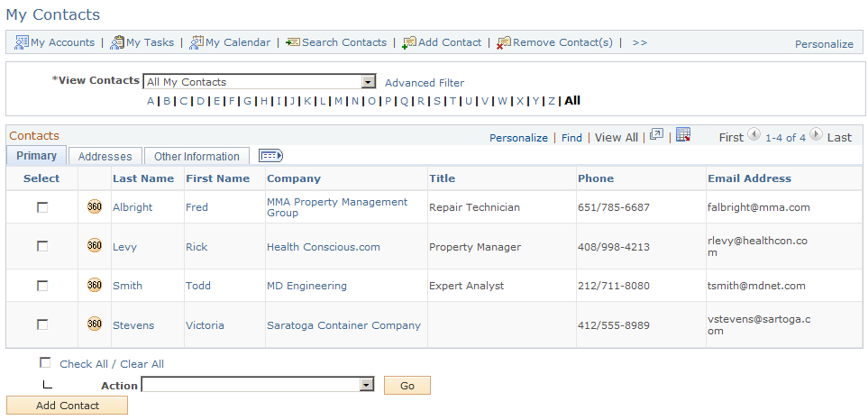Click the Show all columns icon
The height and width of the screenshot is (420, 868).
[x=271, y=156]
